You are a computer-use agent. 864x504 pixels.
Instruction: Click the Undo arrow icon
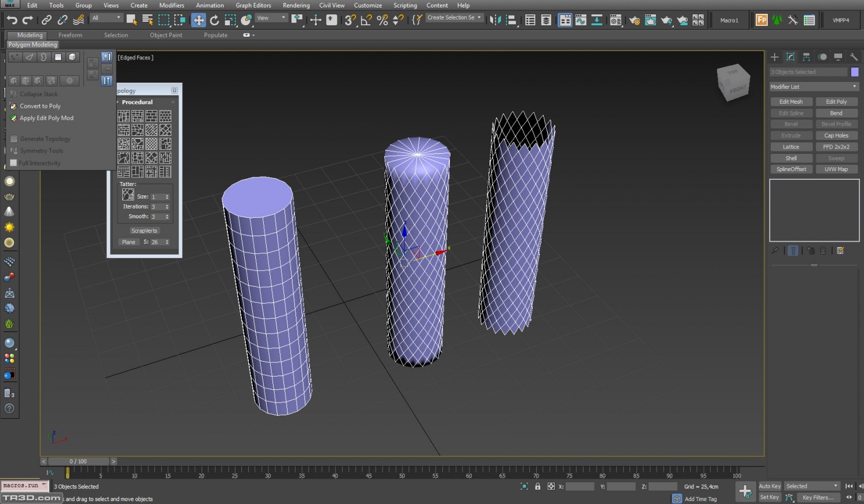tap(12, 20)
